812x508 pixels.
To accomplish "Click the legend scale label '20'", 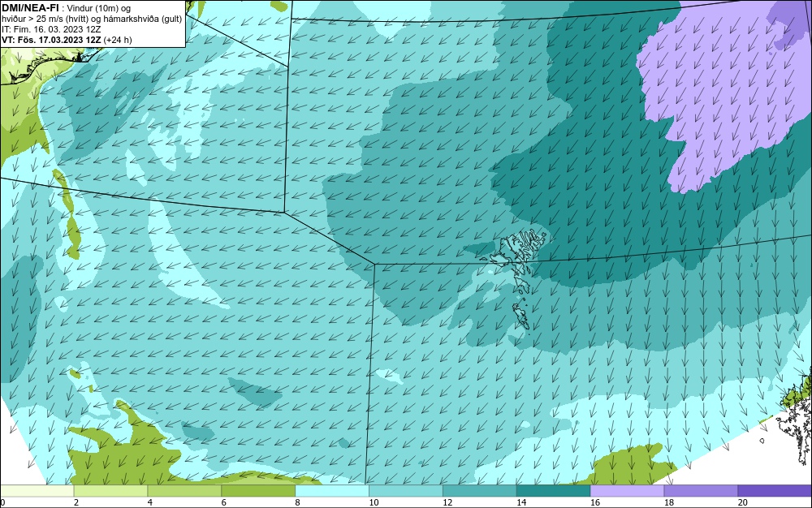I will pos(743,502).
